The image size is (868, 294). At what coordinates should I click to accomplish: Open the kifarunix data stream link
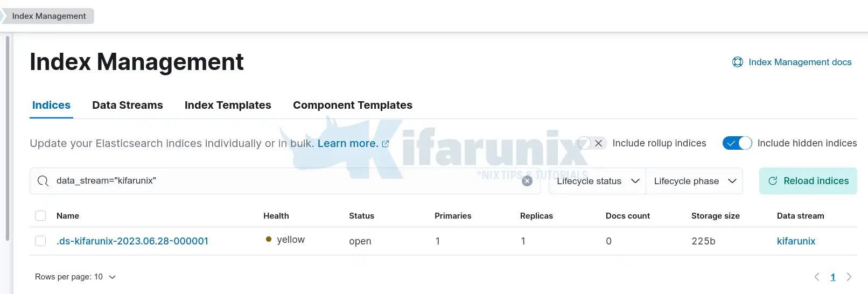click(796, 241)
